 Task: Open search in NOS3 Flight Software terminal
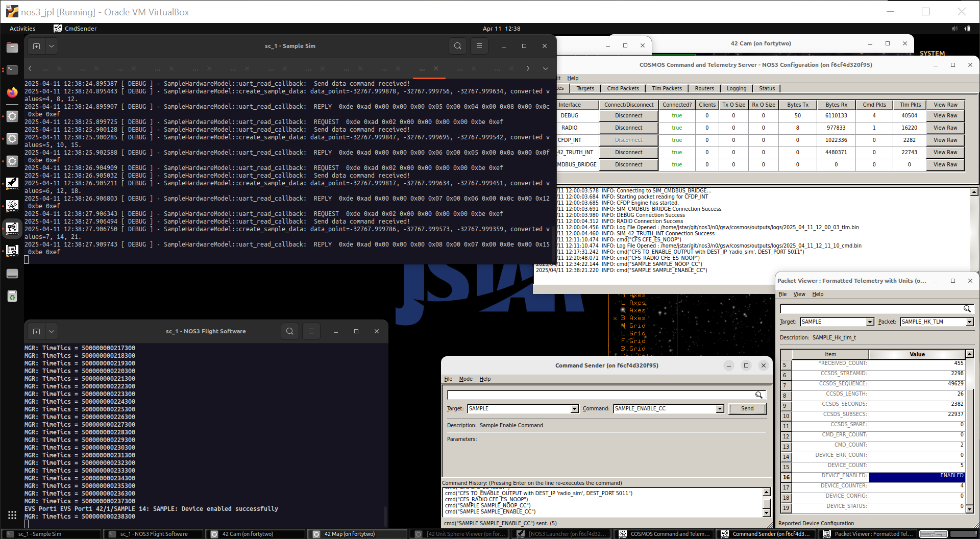click(x=290, y=331)
